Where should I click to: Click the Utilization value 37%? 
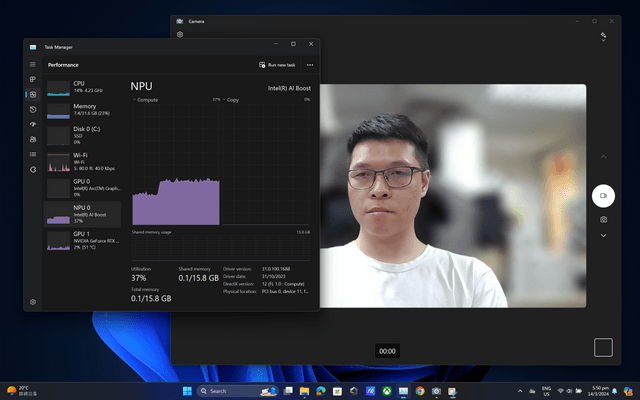click(x=138, y=278)
